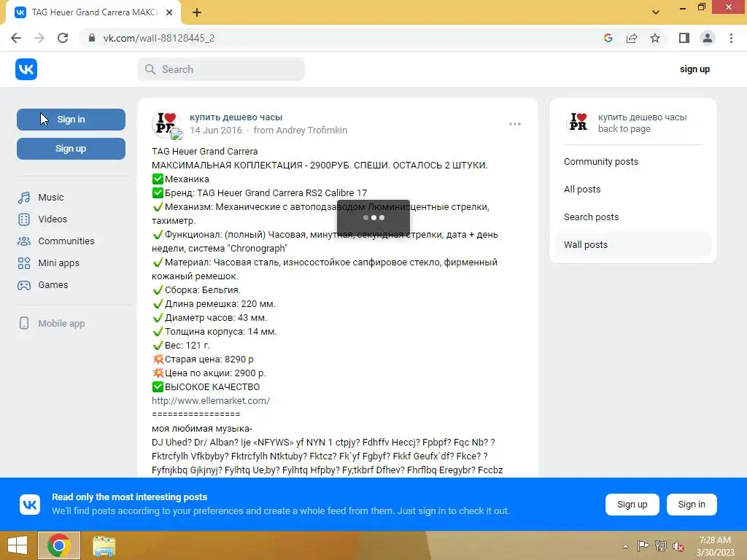Viewport: 747px width, 560px height.
Task: Open Mini apps in left sidebar
Action: (x=58, y=262)
